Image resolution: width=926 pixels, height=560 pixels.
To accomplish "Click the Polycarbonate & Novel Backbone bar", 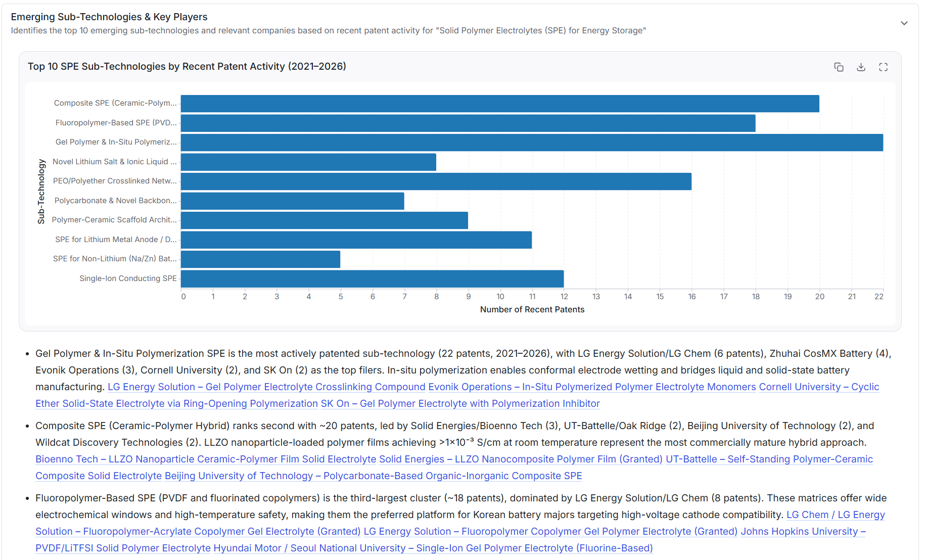I will 293,201.
